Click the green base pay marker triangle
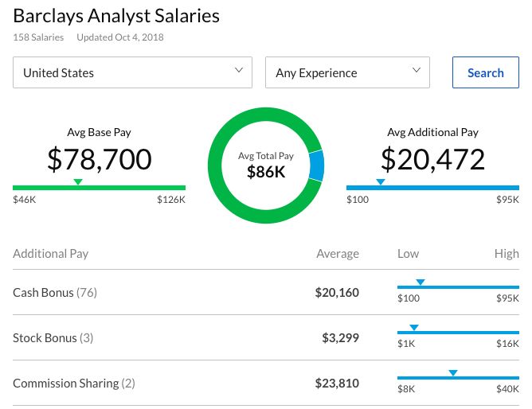Screen dimensions: 532x409 coord(78,181)
